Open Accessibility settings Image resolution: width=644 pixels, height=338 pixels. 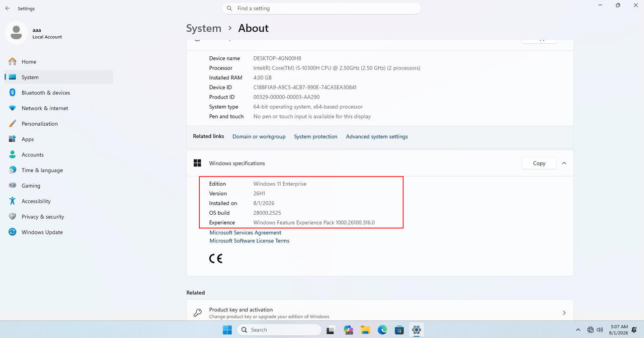point(59,201)
